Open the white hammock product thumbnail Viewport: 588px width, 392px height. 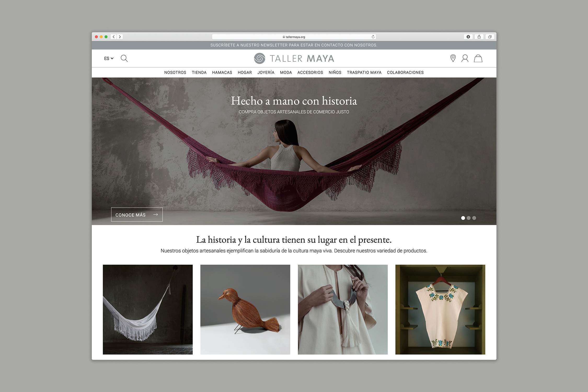(148, 309)
